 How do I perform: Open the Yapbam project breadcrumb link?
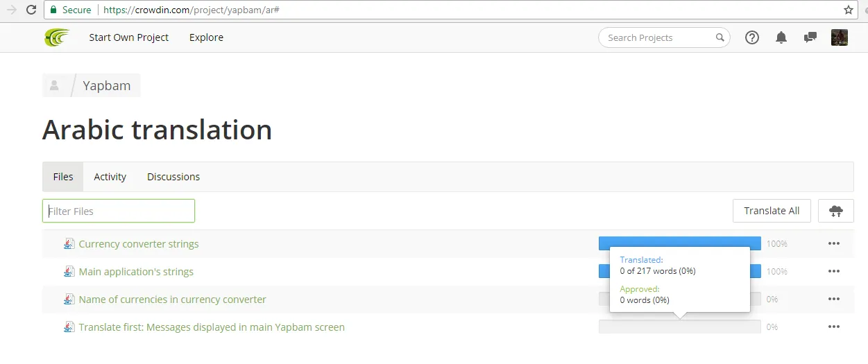pyautogui.click(x=107, y=85)
